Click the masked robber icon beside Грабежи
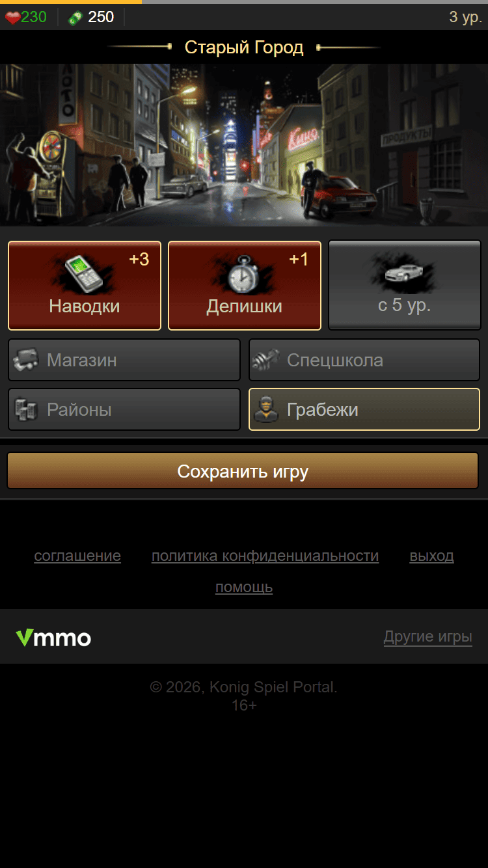488x868 pixels. click(266, 409)
